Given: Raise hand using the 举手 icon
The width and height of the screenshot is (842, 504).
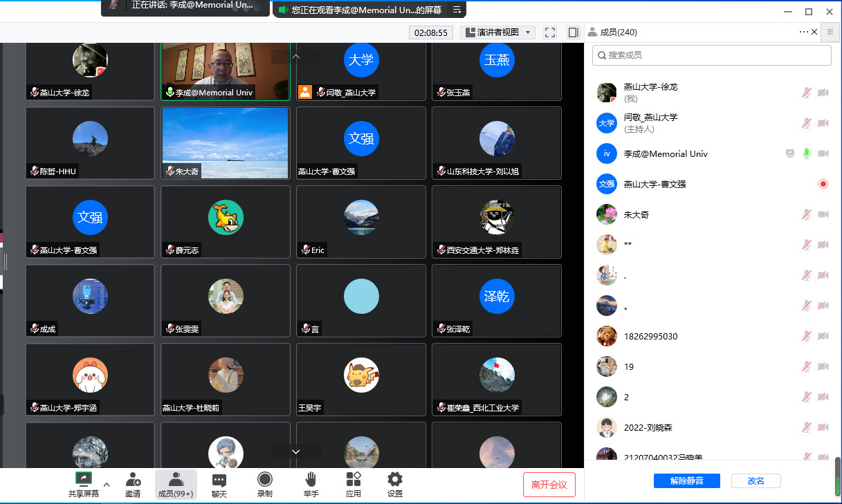Looking at the screenshot, I should point(311,480).
